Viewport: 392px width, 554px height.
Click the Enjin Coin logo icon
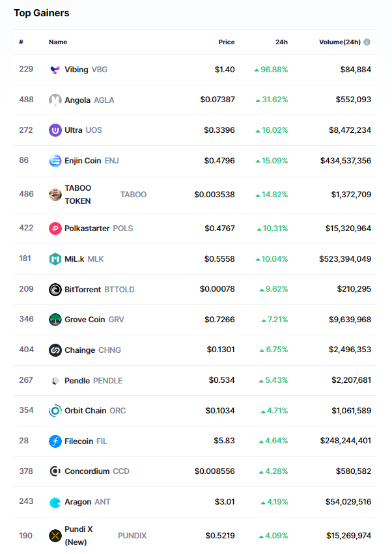pos(55,160)
